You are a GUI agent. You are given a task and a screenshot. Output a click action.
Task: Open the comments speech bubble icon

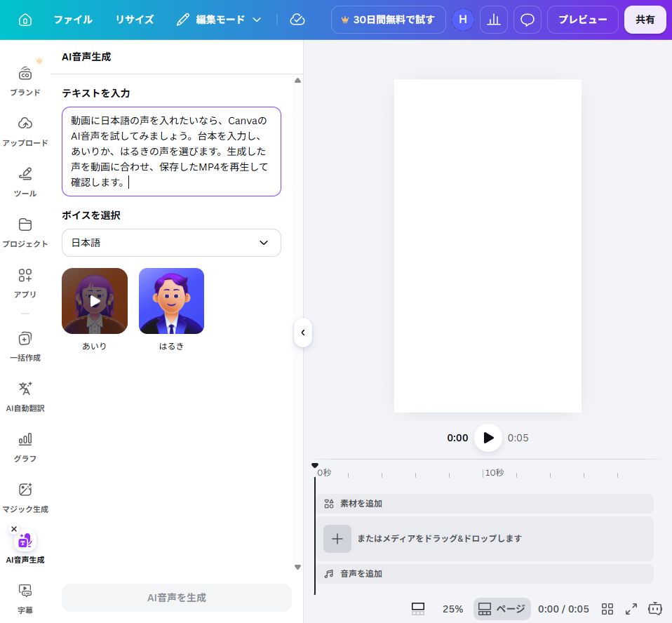point(527,20)
